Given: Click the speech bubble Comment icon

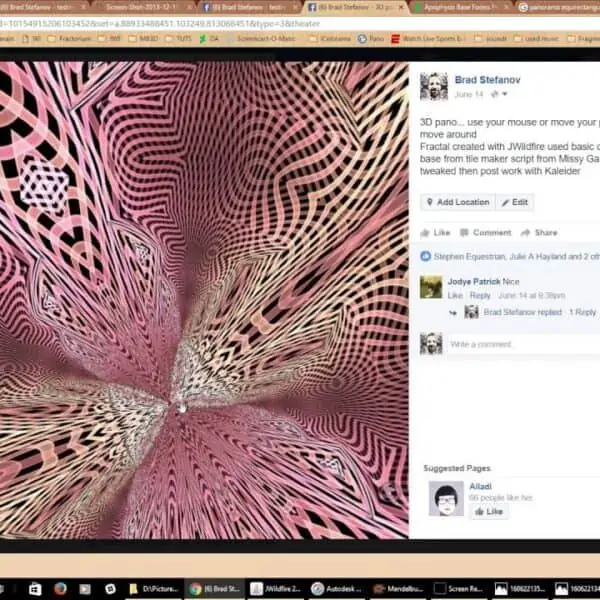Looking at the screenshot, I should [464, 233].
